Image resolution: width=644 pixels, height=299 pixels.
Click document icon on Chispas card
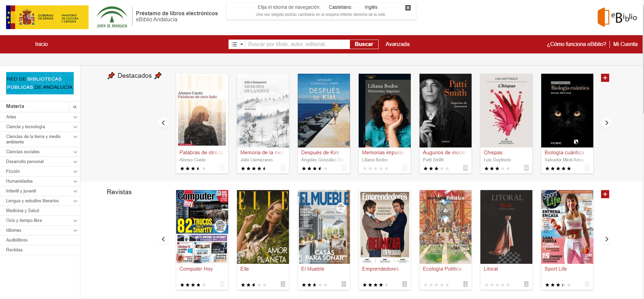click(x=526, y=168)
